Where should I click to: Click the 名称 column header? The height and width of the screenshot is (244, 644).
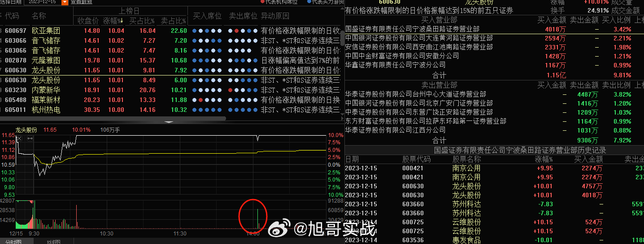(x=39, y=16)
